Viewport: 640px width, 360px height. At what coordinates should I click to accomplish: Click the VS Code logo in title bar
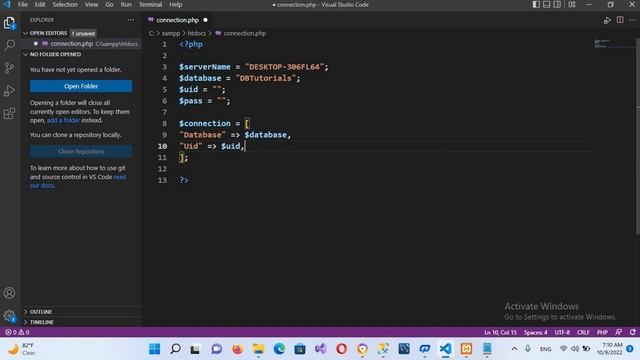7,4
